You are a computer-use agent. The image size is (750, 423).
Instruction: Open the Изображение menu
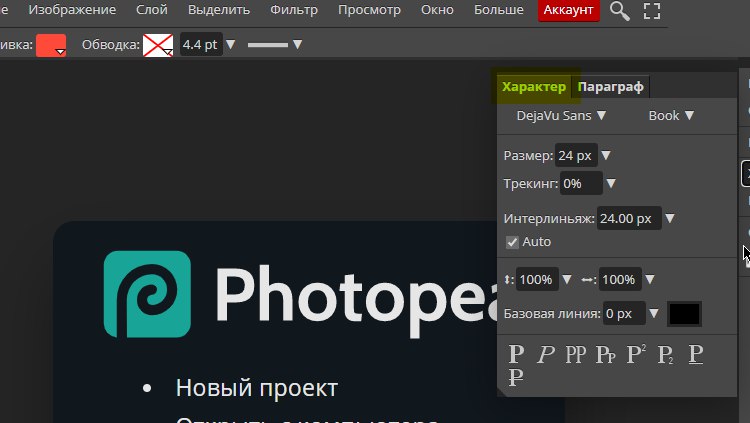coord(72,10)
